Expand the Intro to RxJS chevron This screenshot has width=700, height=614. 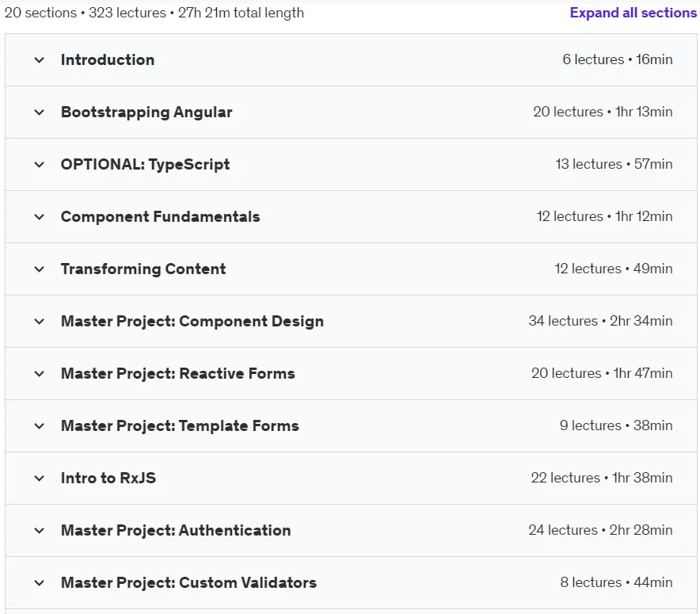[x=40, y=478]
